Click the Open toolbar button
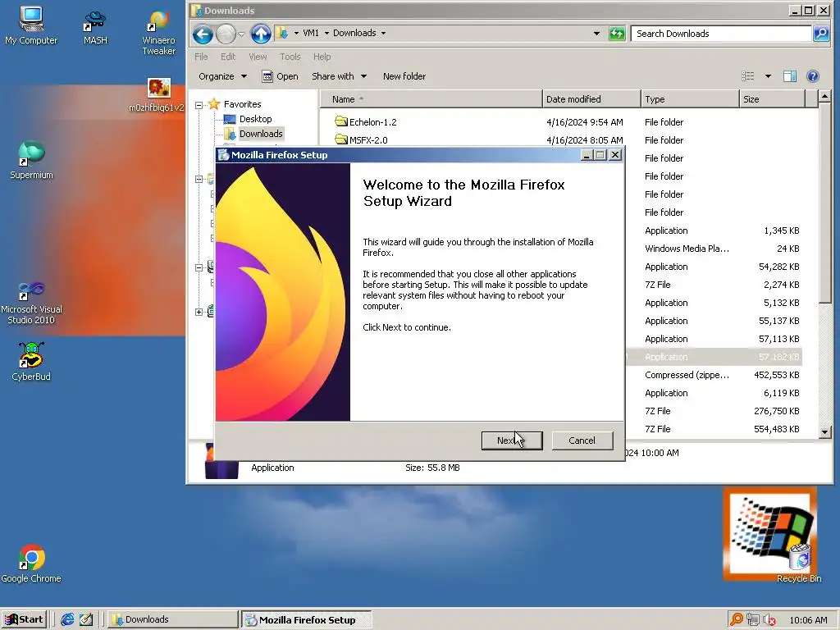Screen dimensions: 840x630 click(x=280, y=76)
